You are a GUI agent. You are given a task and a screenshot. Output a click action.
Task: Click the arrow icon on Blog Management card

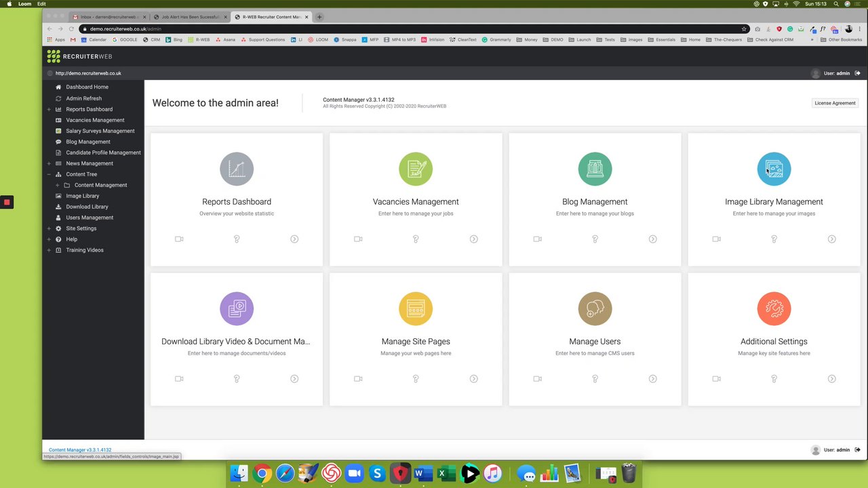652,239
